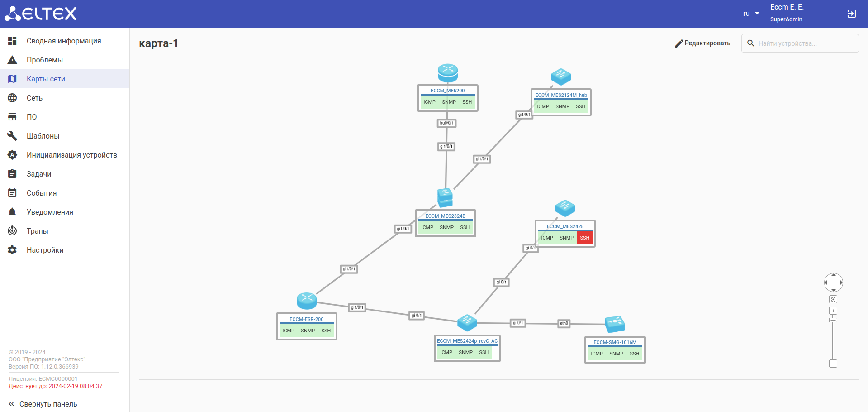Open Уведомления in the sidebar
The width and height of the screenshot is (868, 412).
click(x=65, y=212)
